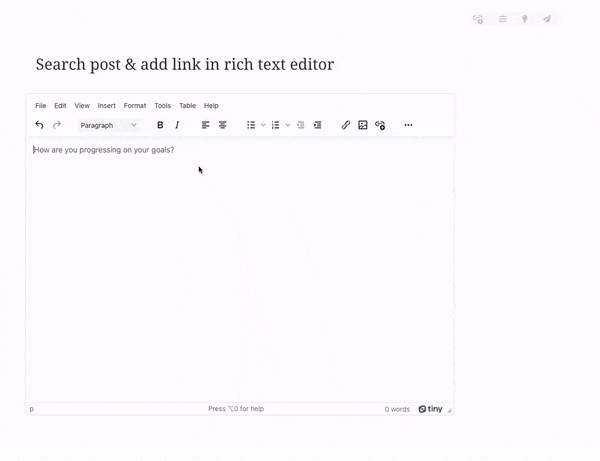
Task: Expand bullet list style options
Action: 263,125
